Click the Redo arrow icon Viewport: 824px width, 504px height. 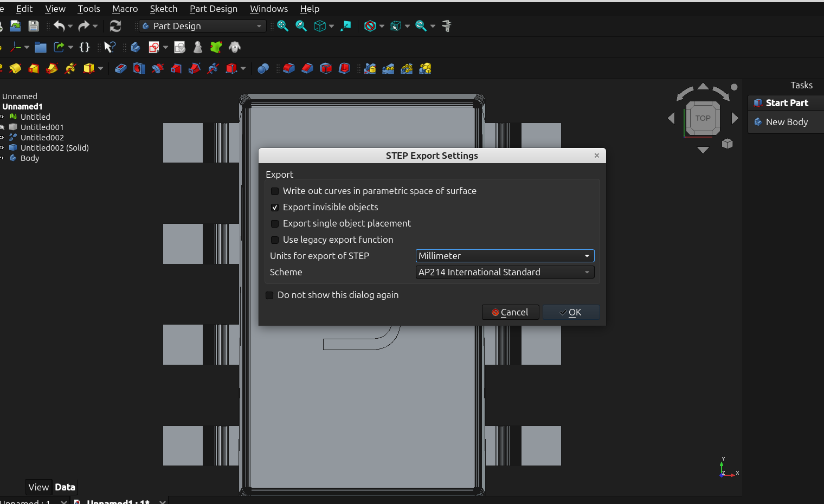[x=83, y=26]
